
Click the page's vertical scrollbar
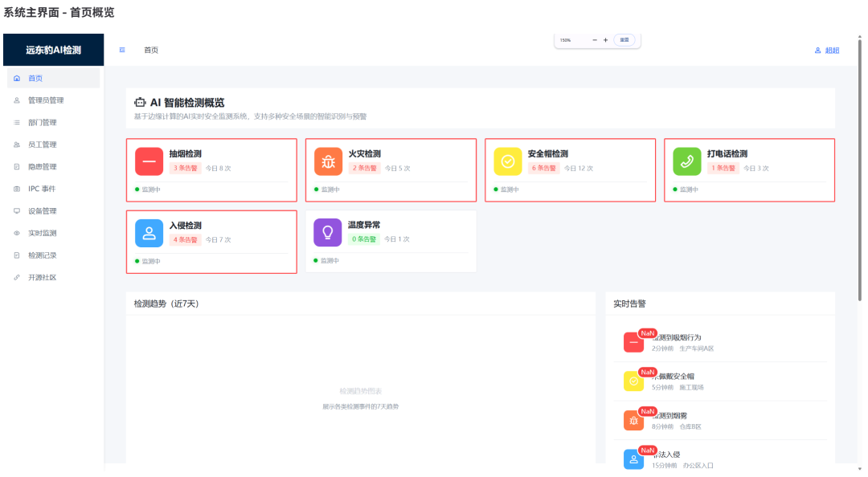(860, 169)
